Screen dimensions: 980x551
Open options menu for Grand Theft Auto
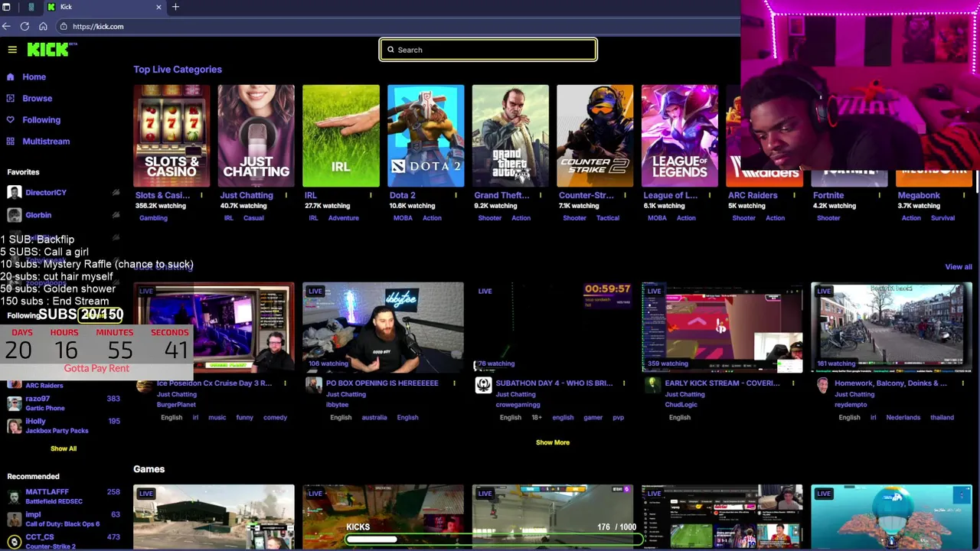541,195
